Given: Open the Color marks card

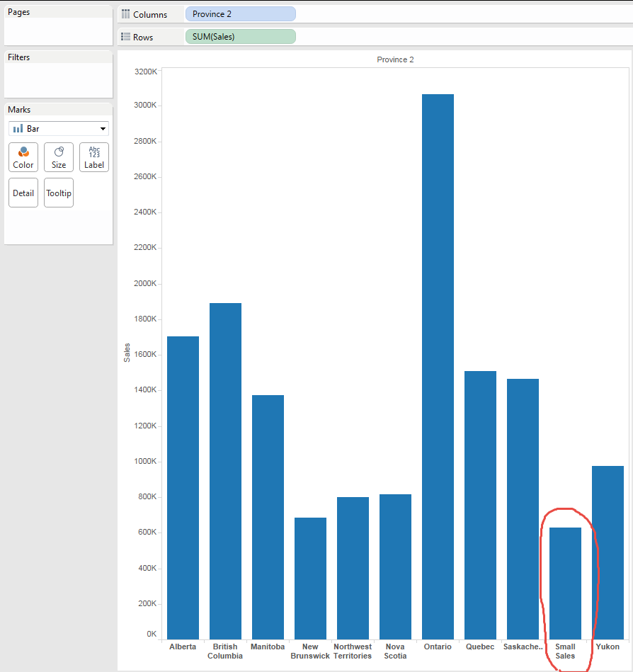Looking at the screenshot, I should tap(23, 157).
